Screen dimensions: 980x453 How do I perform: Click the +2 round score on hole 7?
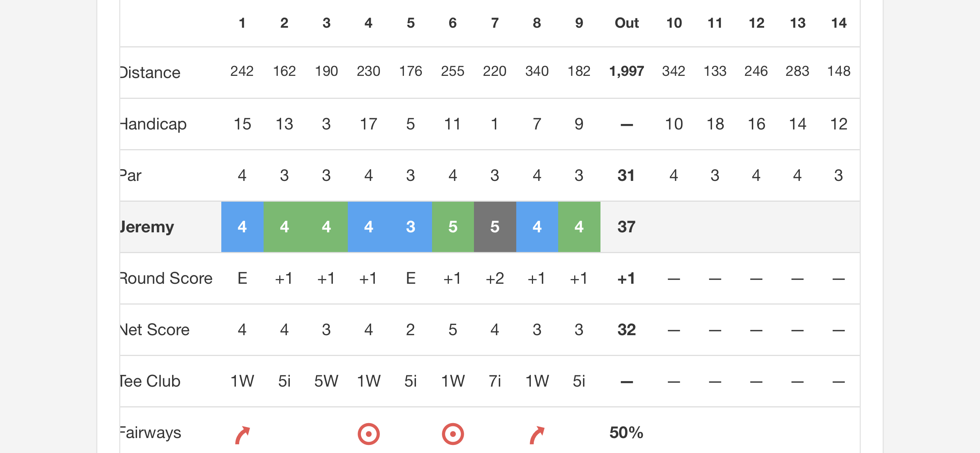[495, 279]
